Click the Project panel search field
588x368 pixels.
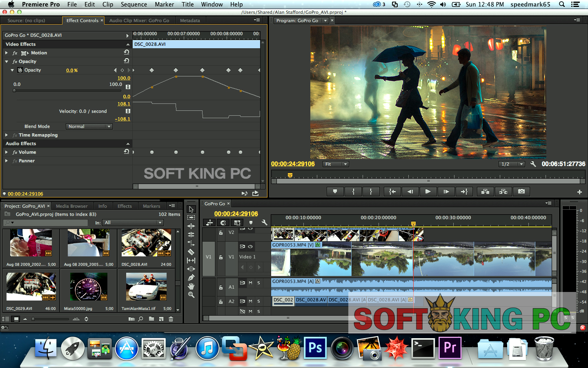coord(45,222)
